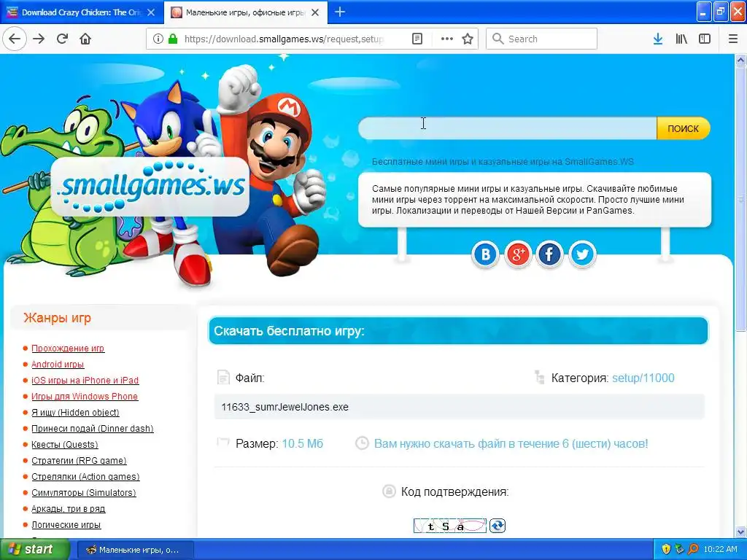Show site information icon in address bar
This screenshot has width=747, height=560.
[158, 39]
